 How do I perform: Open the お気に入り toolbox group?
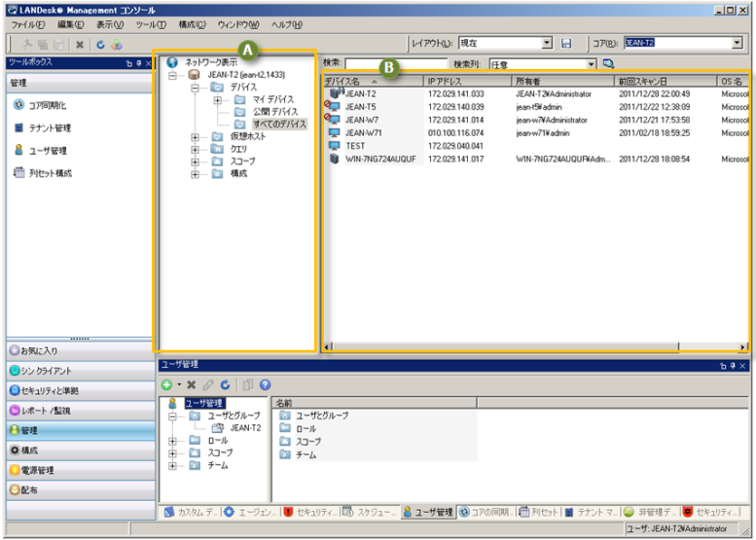80,350
